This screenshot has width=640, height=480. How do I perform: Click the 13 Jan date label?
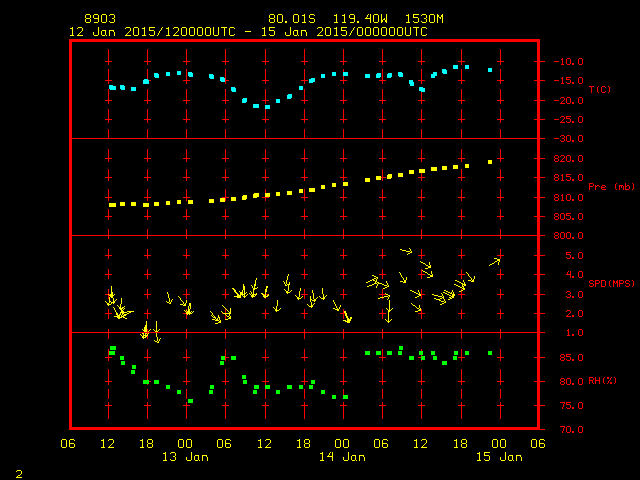[185, 457]
